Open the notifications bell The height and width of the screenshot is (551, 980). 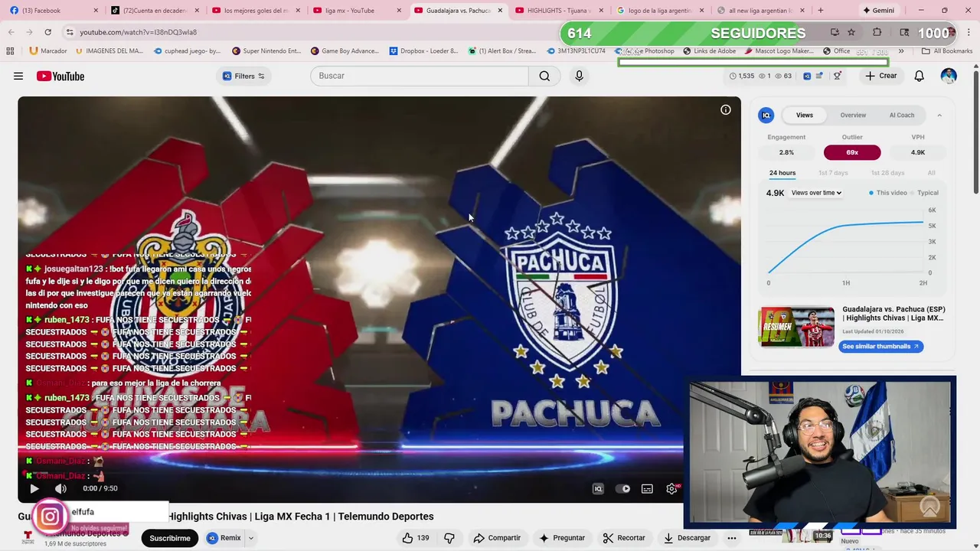coord(920,76)
